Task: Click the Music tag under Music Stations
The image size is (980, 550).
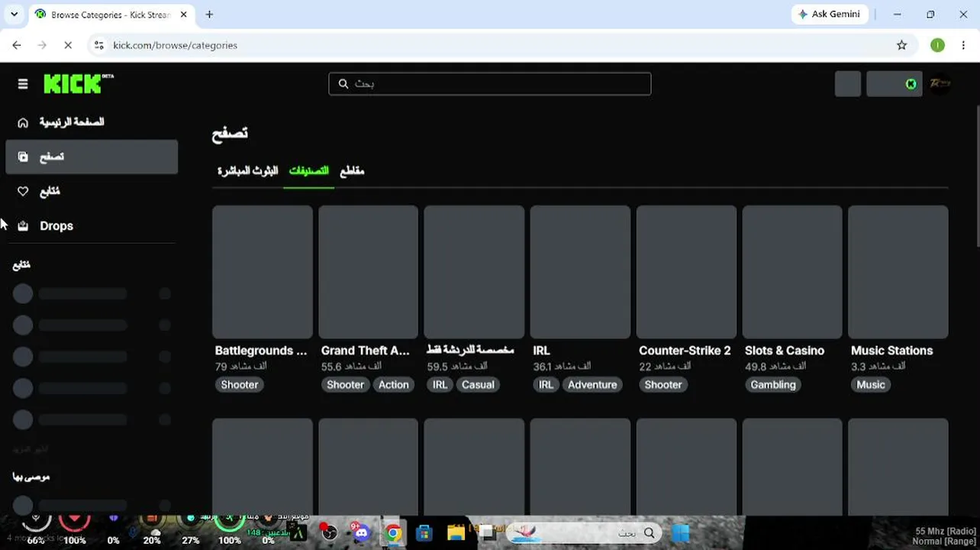Action: click(871, 385)
